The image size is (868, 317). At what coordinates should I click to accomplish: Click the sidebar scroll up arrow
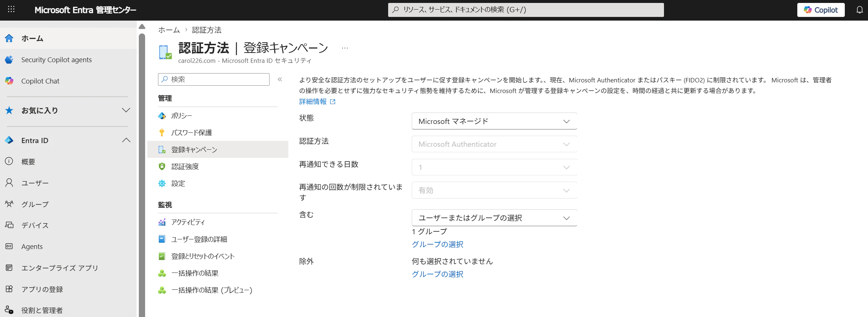[x=142, y=26]
